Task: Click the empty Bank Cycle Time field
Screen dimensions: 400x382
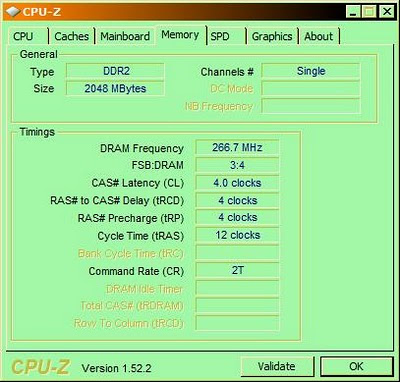Action: click(x=237, y=253)
